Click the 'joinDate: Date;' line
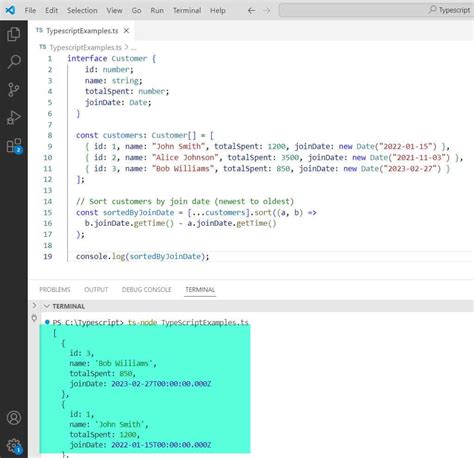This screenshot has width=474, height=458. pos(118,102)
